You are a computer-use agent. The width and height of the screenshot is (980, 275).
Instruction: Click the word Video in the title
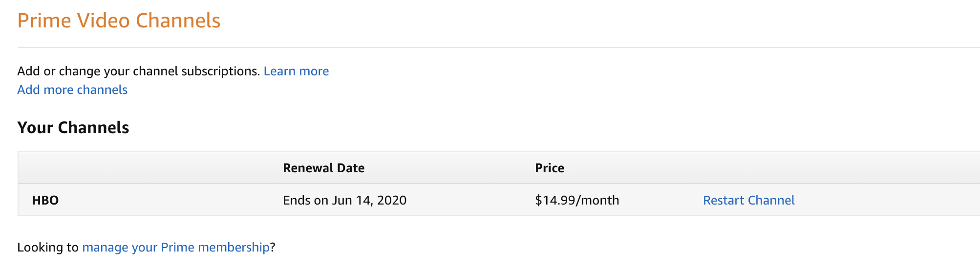(x=103, y=21)
